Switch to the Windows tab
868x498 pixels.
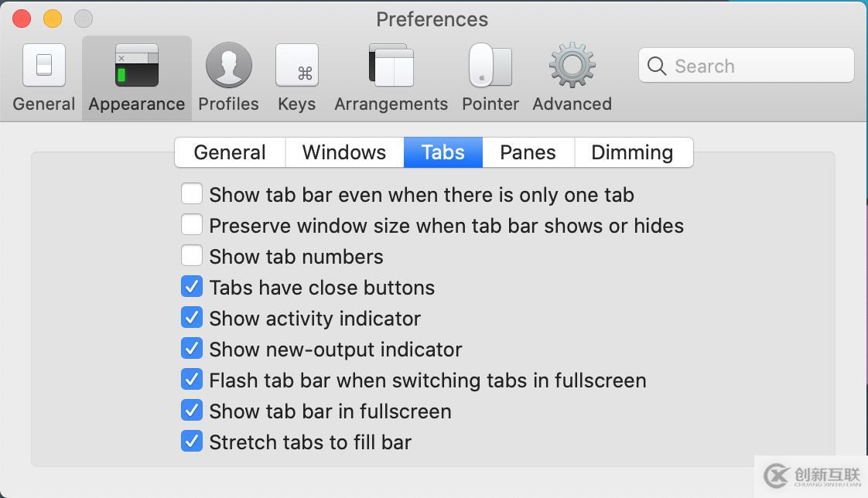(344, 152)
